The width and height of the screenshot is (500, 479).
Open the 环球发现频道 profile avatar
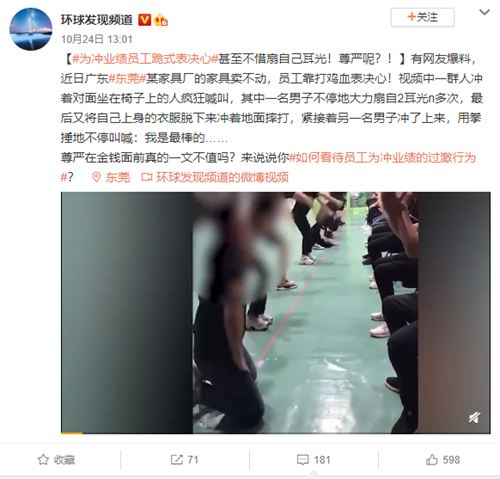click(x=31, y=29)
